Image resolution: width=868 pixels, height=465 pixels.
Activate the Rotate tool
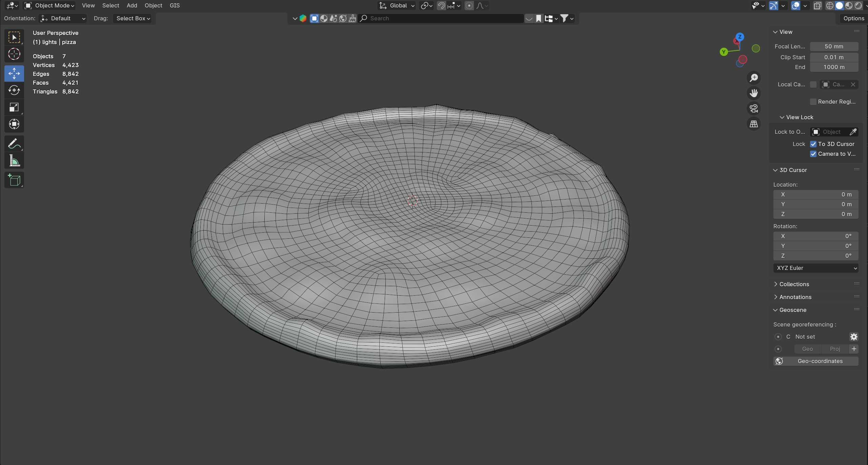tap(14, 90)
